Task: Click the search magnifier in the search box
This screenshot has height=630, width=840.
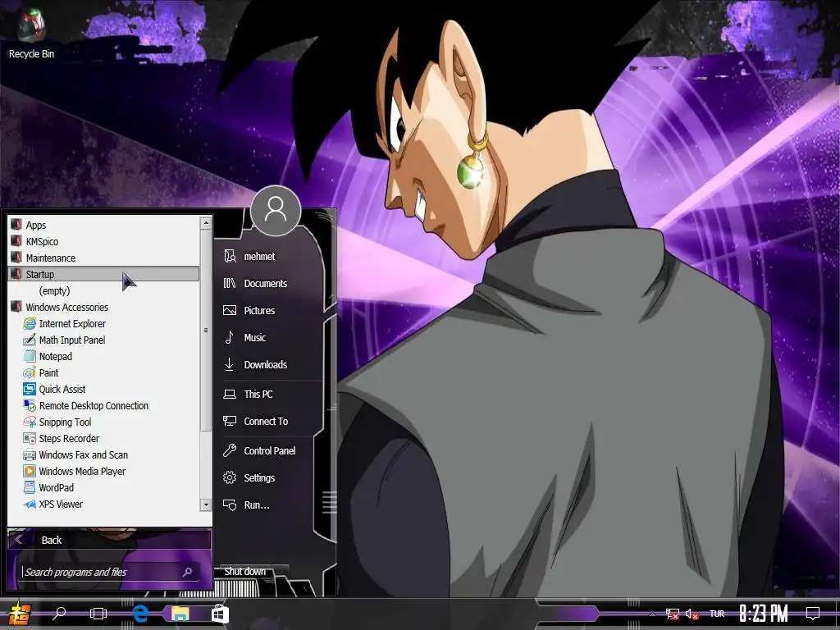Action: [x=188, y=572]
